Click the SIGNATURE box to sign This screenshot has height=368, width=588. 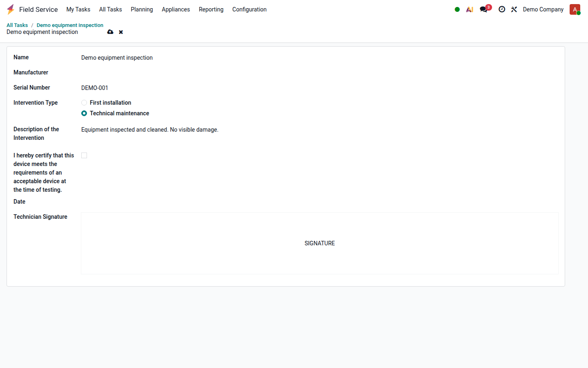(x=320, y=243)
